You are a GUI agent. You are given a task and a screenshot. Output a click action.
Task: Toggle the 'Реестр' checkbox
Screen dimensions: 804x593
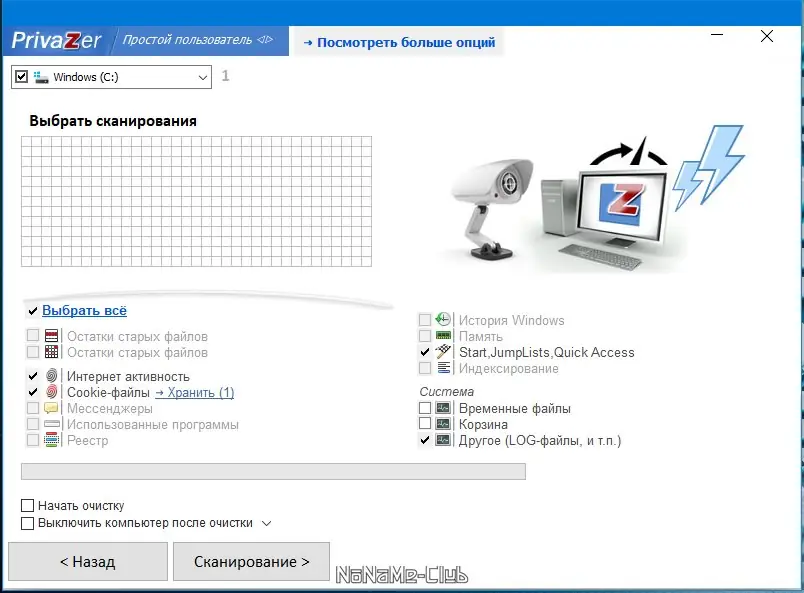point(33,440)
